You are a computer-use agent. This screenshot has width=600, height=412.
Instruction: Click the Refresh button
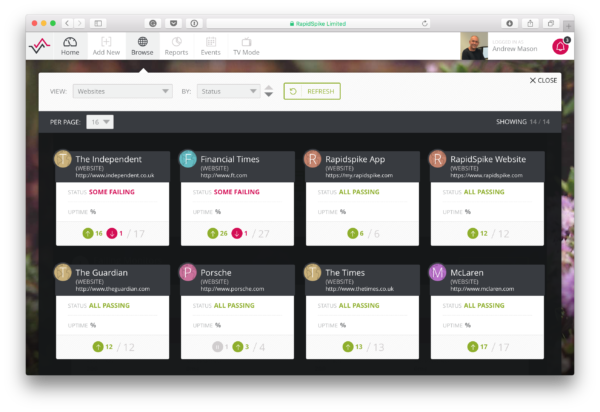(312, 91)
